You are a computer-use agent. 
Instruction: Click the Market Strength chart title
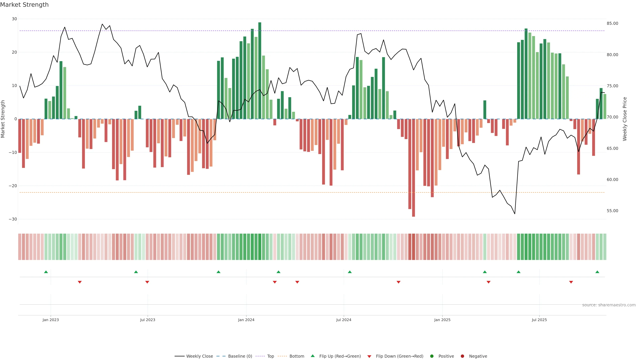(x=24, y=5)
